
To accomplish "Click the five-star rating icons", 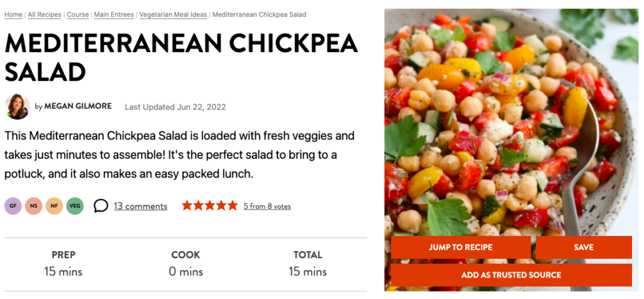I will pyautogui.click(x=209, y=206).
